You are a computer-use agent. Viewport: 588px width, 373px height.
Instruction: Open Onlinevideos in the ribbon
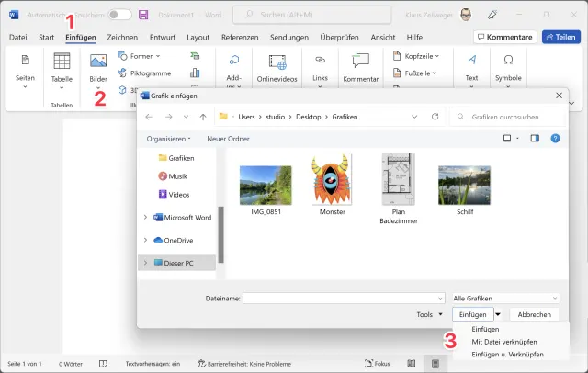(x=277, y=66)
